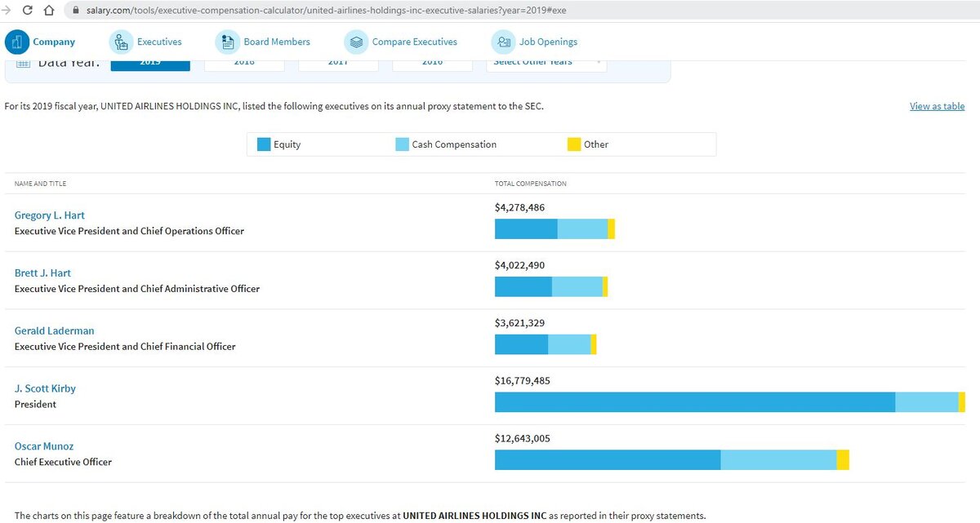980x523 pixels.
Task: Click the Data Year calendar icon
Action: point(24,64)
